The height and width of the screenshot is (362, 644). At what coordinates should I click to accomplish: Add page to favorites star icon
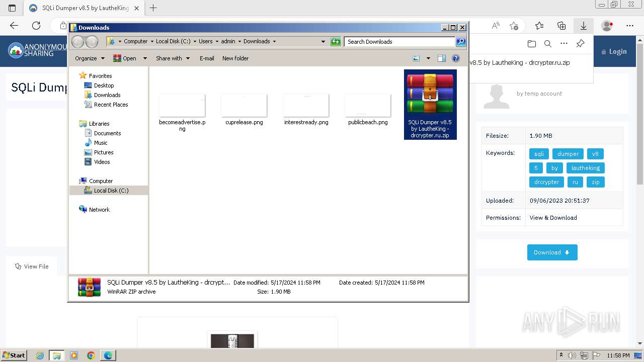pyautogui.click(x=514, y=26)
